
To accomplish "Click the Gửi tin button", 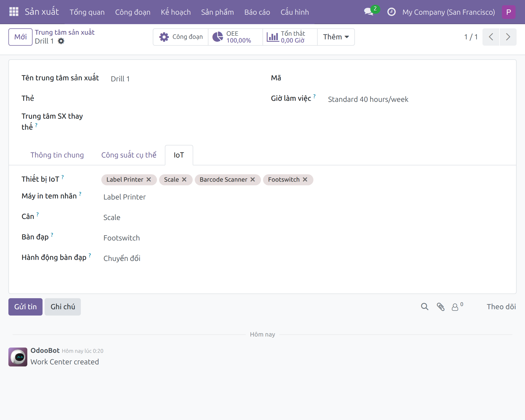I will (x=25, y=307).
